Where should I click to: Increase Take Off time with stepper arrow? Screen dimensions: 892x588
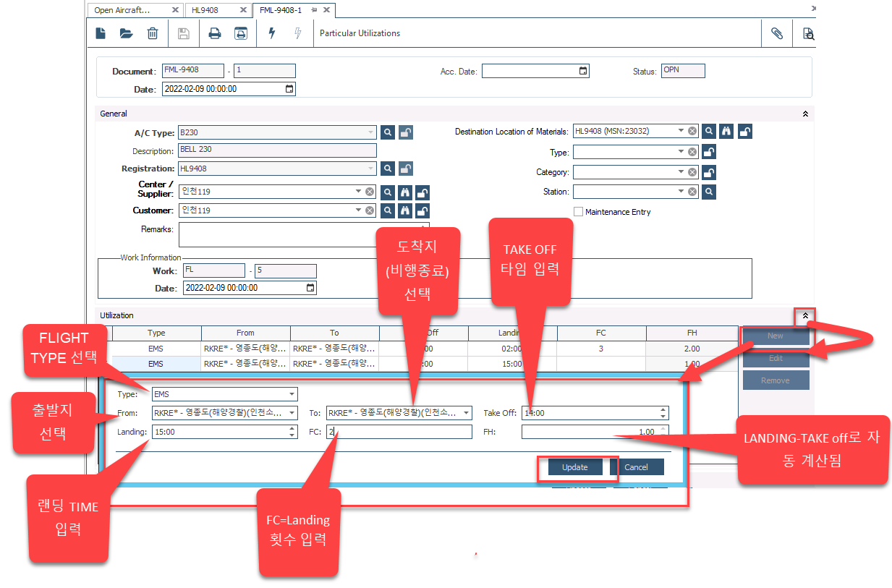(x=663, y=410)
